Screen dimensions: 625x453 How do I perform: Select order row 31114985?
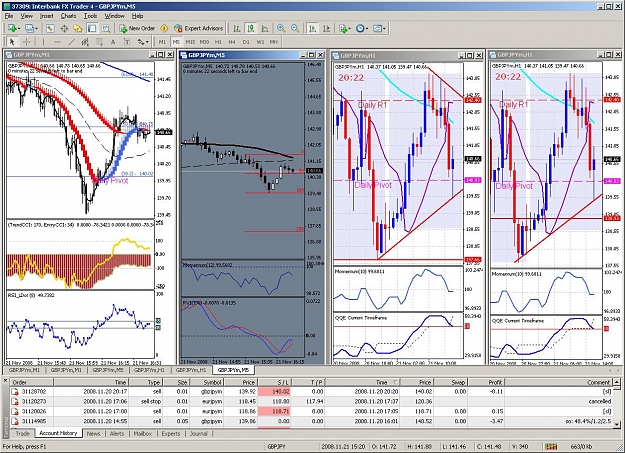312,421
